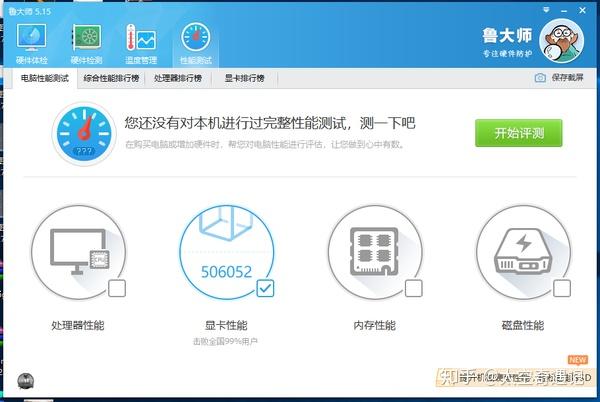The width and height of the screenshot is (600, 402).
Task: Click the 显卡性能 label
Action: [x=226, y=326]
